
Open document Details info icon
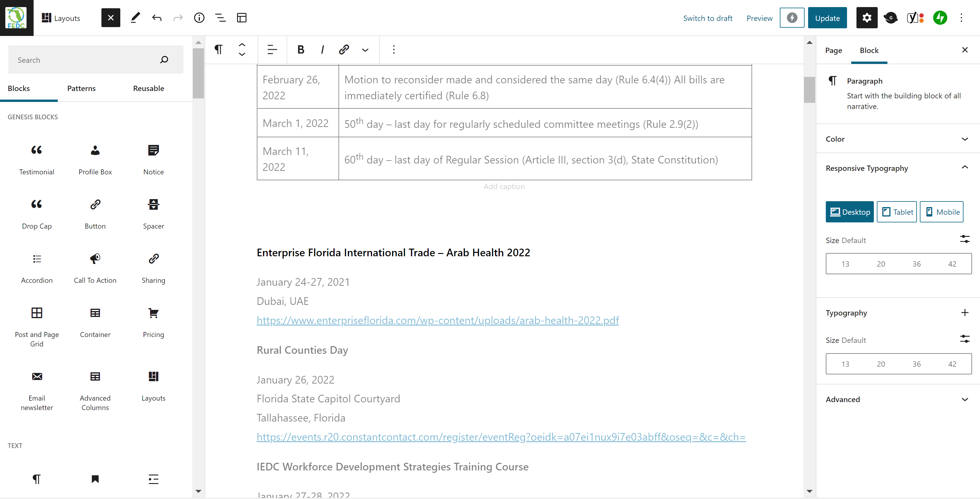(x=199, y=18)
